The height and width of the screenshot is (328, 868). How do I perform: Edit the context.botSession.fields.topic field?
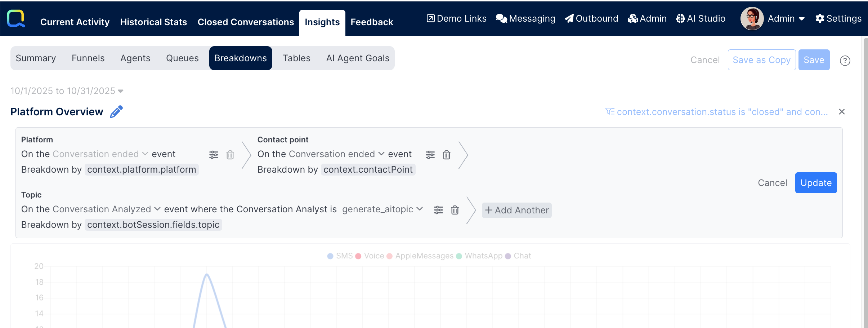click(153, 225)
